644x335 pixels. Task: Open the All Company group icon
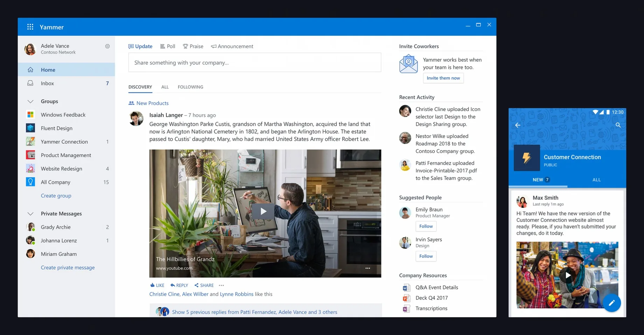coord(30,182)
